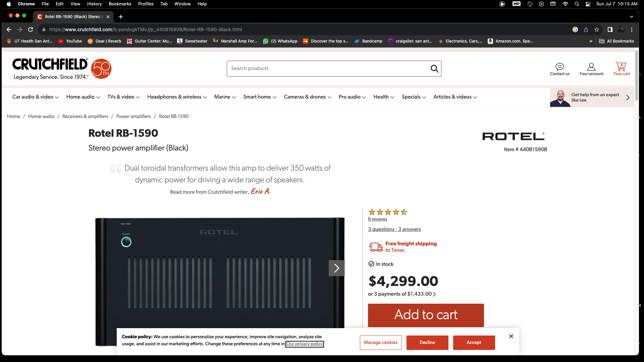
Task: Open the View menu
Action: click(75, 4)
